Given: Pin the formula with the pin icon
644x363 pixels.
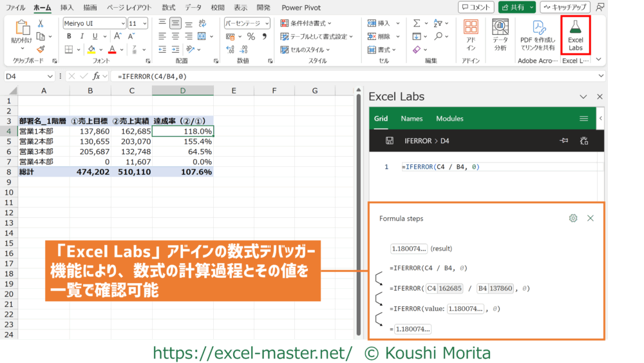Looking at the screenshot, I should click(563, 141).
